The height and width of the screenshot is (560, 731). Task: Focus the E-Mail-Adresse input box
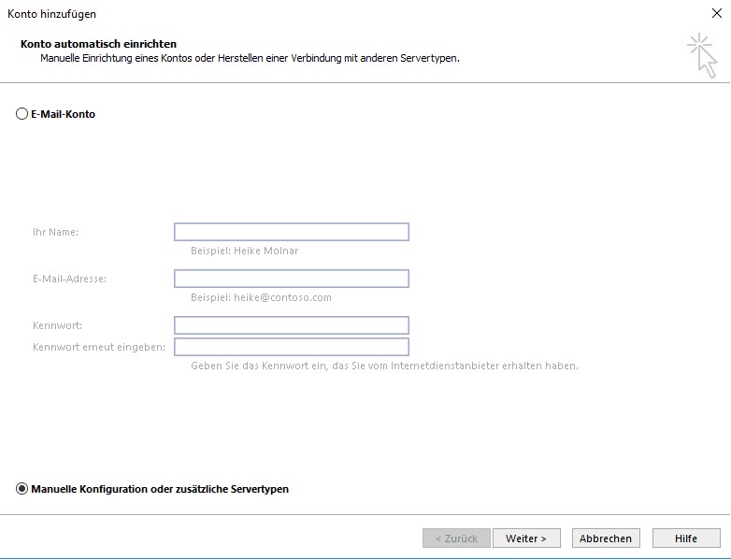[x=291, y=279]
